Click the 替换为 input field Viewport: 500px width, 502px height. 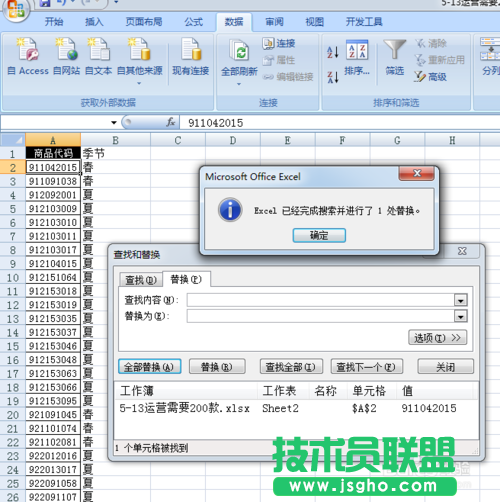pos(321,316)
